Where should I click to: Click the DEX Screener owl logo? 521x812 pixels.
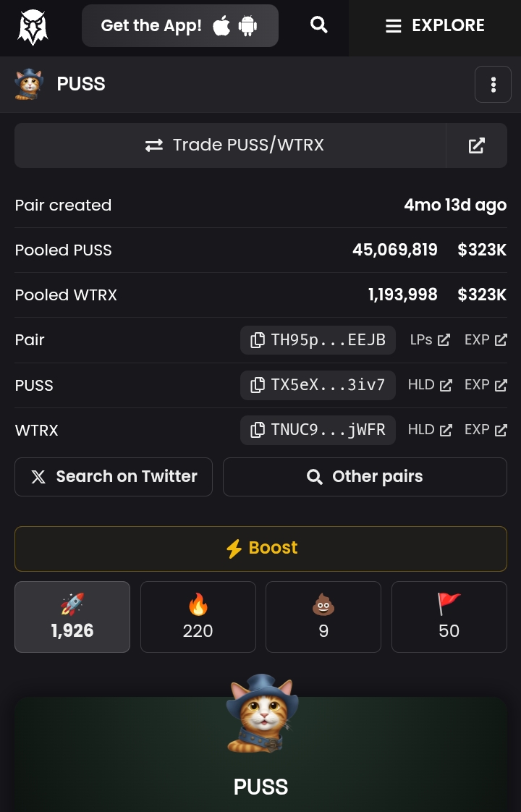33,28
